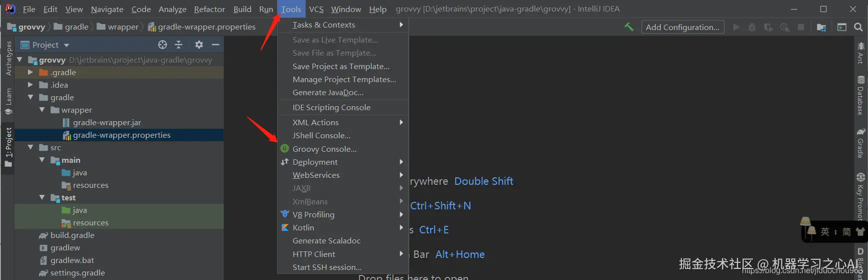Image resolution: width=868 pixels, height=280 pixels.
Task: Click the Run play icon in toolbar
Action: (x=736, y=27)
